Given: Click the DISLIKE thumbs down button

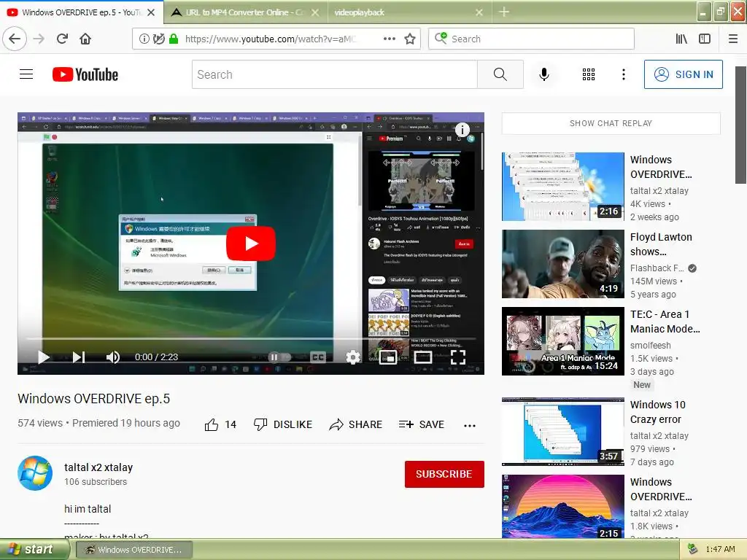Looking at the screenshot, I should click(283, 424).
